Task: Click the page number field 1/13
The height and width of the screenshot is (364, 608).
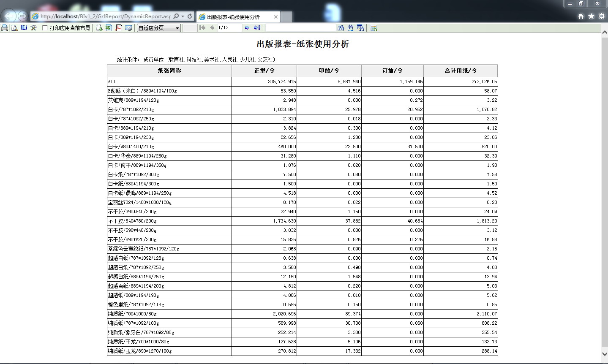Action: pos(229,28)
